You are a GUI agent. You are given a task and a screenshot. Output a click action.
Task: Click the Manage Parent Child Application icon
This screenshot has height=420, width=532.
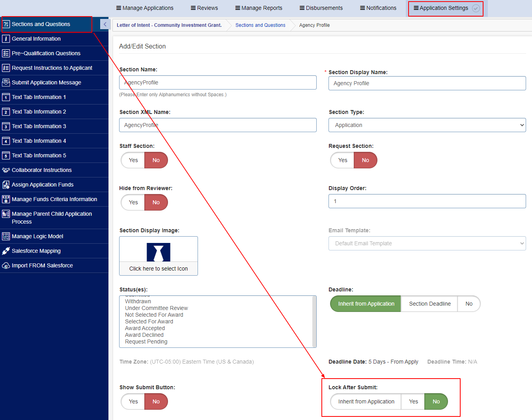point(6,214)
